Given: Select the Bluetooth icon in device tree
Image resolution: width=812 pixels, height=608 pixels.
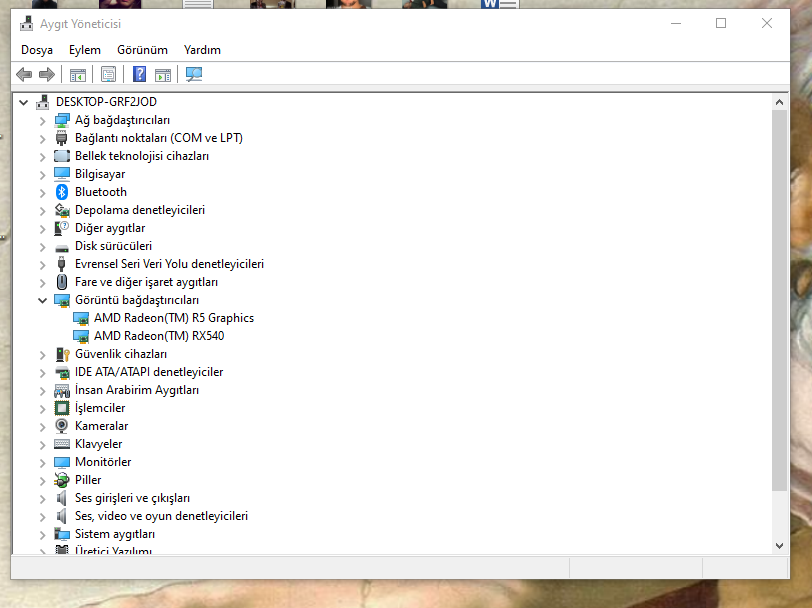Looking at the screenshot, I should 62,192.
